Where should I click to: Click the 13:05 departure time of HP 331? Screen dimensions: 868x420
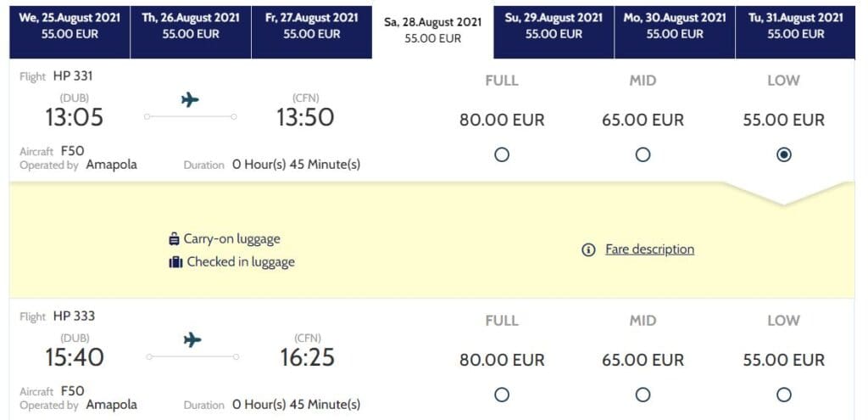click(x=74, y=117)
